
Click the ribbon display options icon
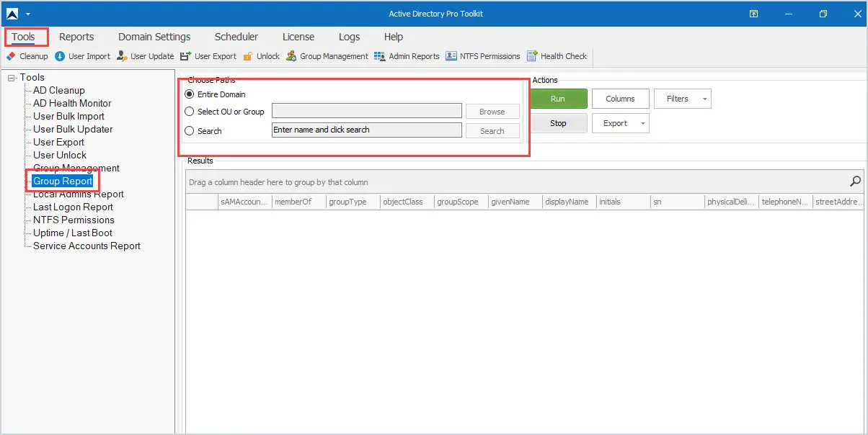pyautogui.click(x=753, y=14)
